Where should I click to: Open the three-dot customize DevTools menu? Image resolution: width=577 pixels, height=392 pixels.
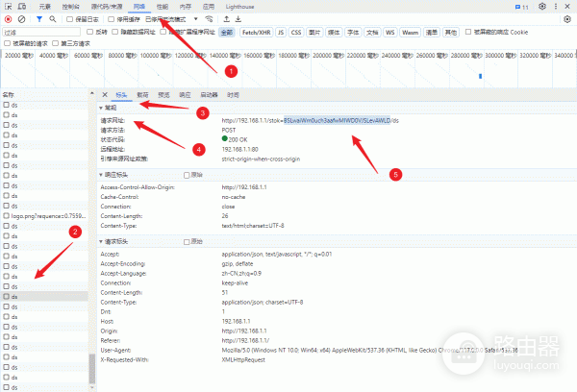555,7
